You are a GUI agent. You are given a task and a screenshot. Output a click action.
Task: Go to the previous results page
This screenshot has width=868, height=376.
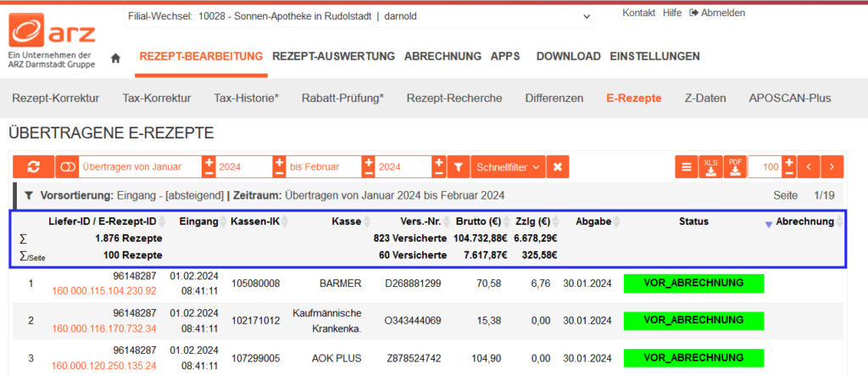click(810, 167)
